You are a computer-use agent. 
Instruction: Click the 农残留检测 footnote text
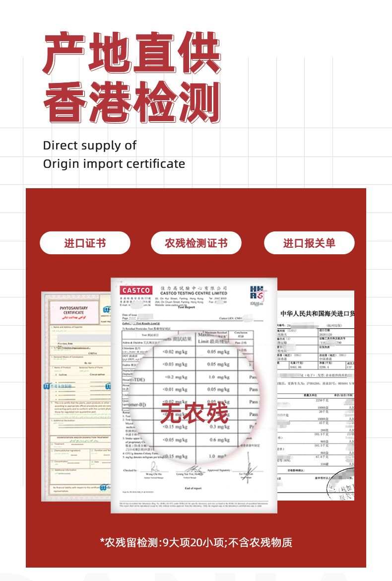196,542
